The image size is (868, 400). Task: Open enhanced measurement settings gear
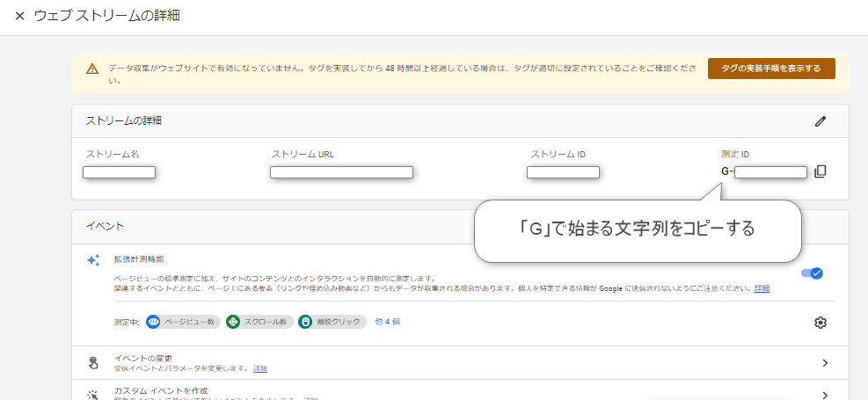[x=821, y=323]
